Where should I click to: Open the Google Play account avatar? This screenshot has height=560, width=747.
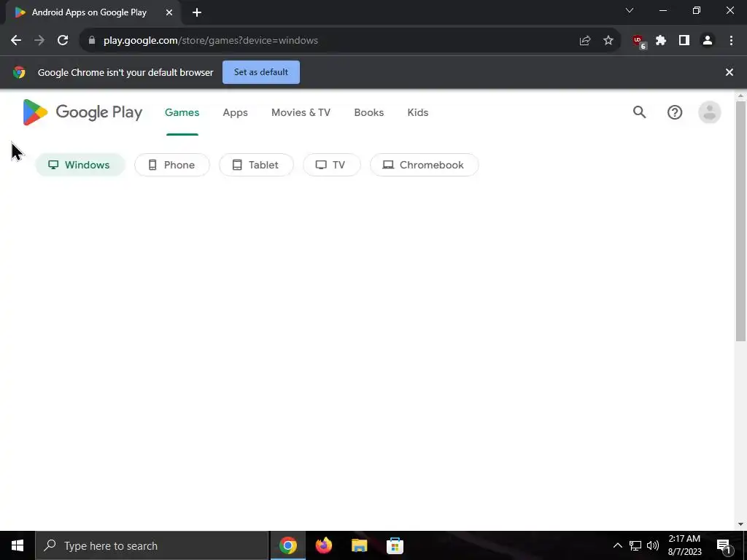click(x=709, y=112)
